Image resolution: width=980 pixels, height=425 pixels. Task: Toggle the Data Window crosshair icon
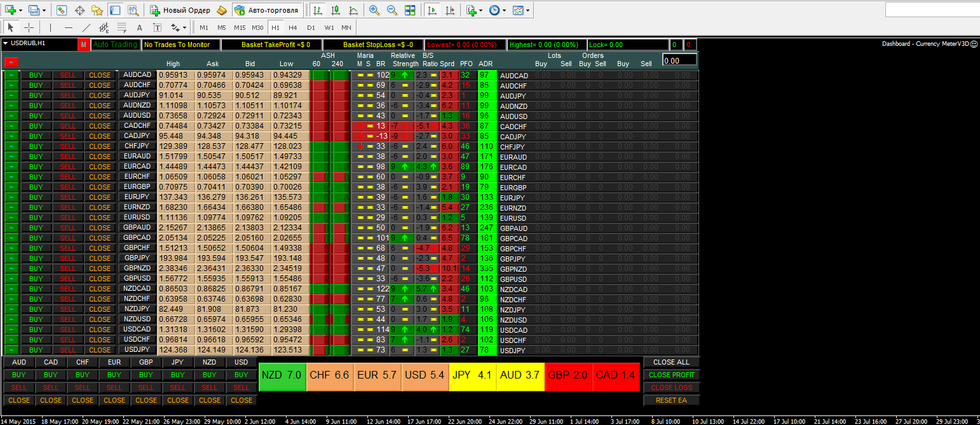click(79, 10)
